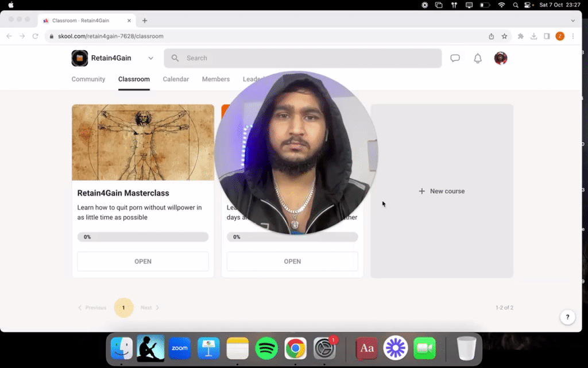Open Wi-Fi status in the menu bar

point(501,5)
